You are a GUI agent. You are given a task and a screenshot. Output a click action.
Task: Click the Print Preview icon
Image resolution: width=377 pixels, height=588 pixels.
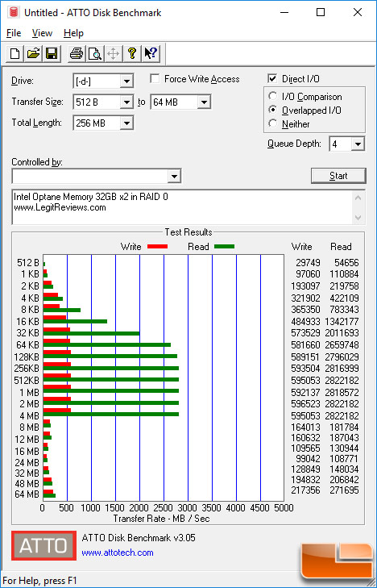point(95,54)
